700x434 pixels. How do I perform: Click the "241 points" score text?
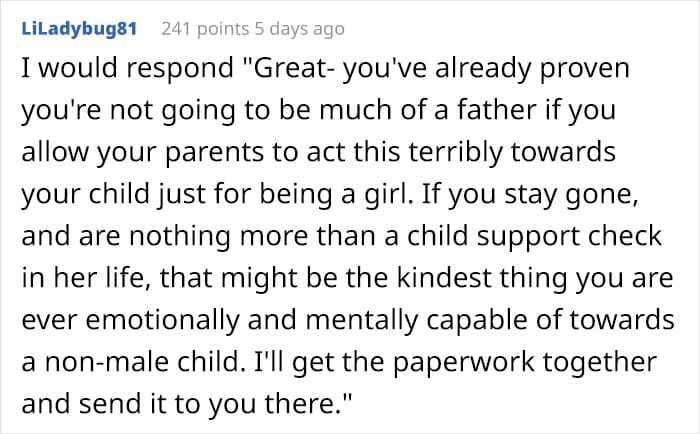click(x=205, y=29)
